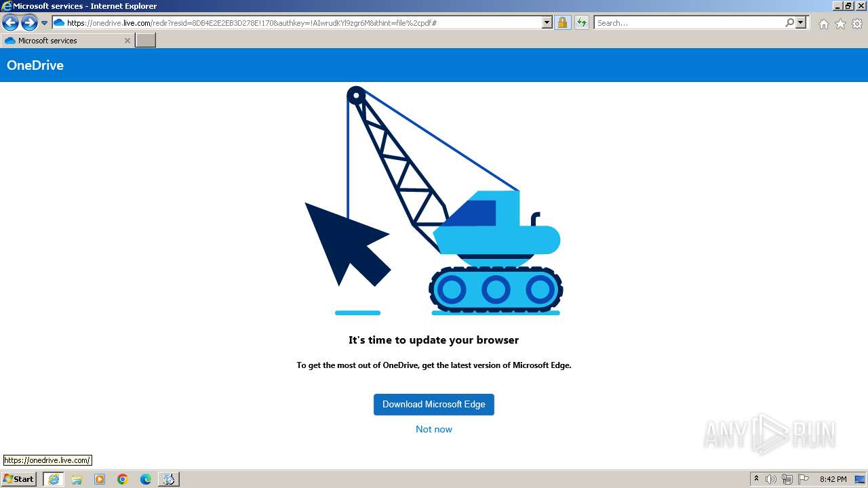Click the Not now link
The width and height of the screenshot is (868, 488).
click(x=434, y=429)
